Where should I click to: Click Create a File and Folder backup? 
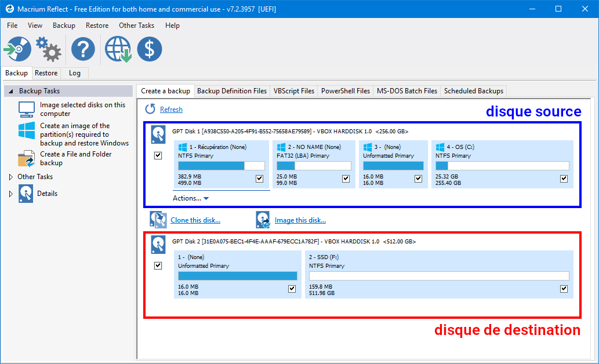75,158
